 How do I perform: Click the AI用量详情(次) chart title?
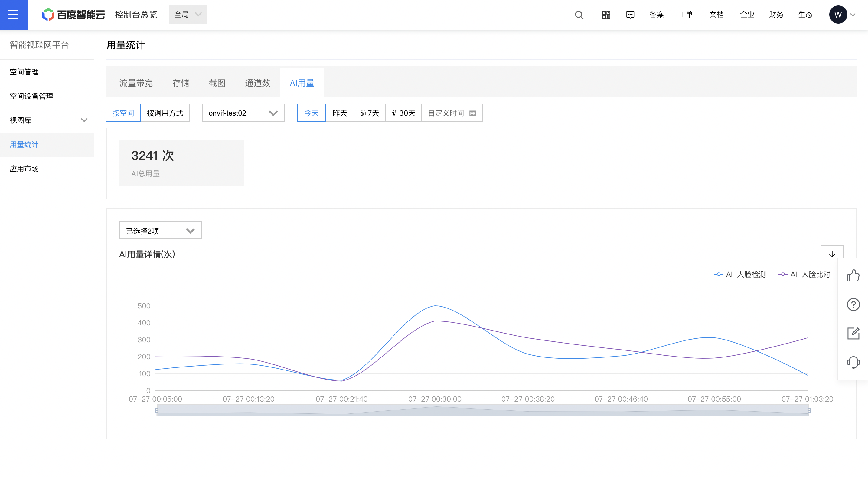click(x=147, y=254)
